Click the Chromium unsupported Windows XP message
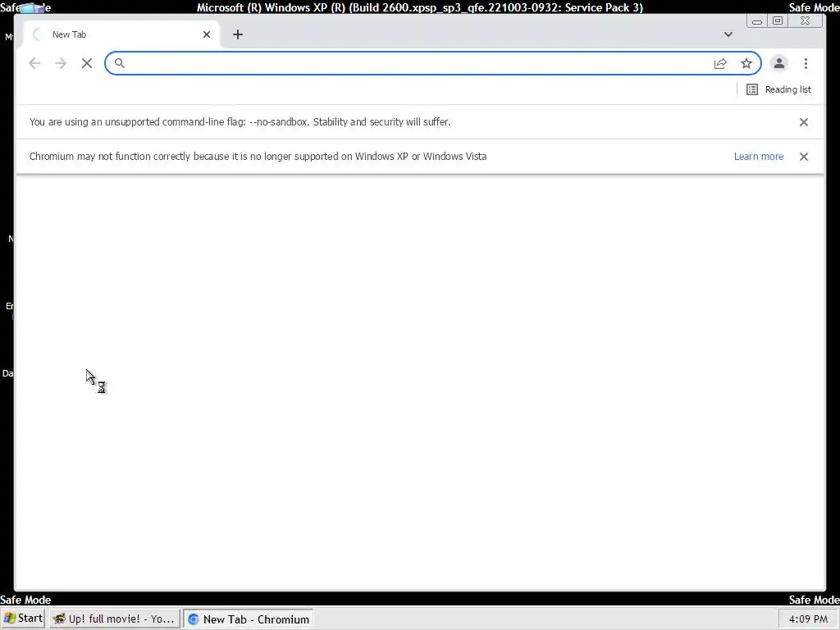The image size is (840, 630). click(x=258, y=157)
